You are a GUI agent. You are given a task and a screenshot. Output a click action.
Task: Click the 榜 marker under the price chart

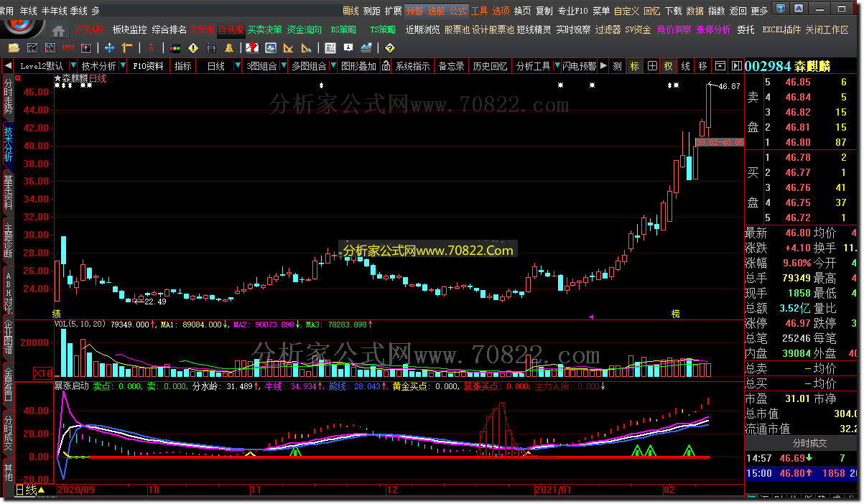click(x=675, y=314)
